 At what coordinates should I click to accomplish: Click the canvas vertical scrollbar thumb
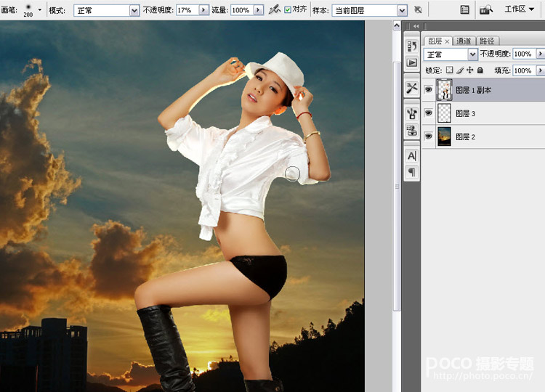pos(397,187)
